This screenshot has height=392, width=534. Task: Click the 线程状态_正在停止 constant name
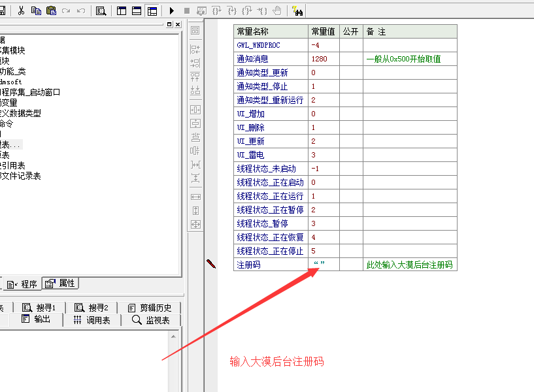point(270,251)
